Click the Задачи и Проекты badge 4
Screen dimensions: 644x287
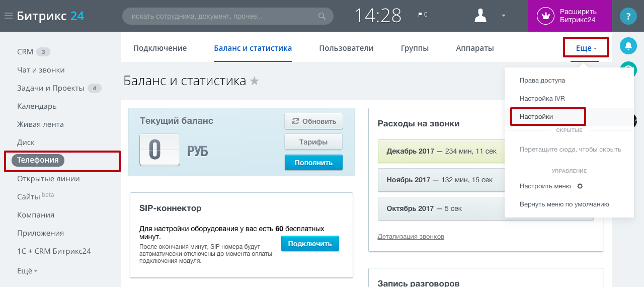pos(95,88)
